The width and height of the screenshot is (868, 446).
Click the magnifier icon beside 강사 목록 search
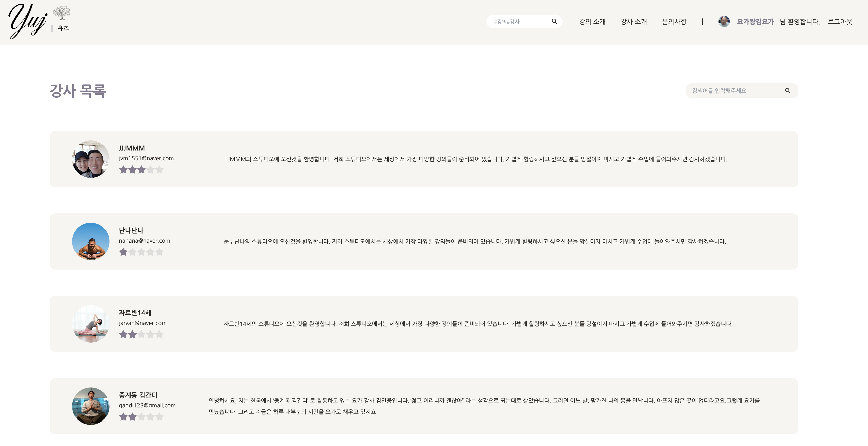coord(788,90)
